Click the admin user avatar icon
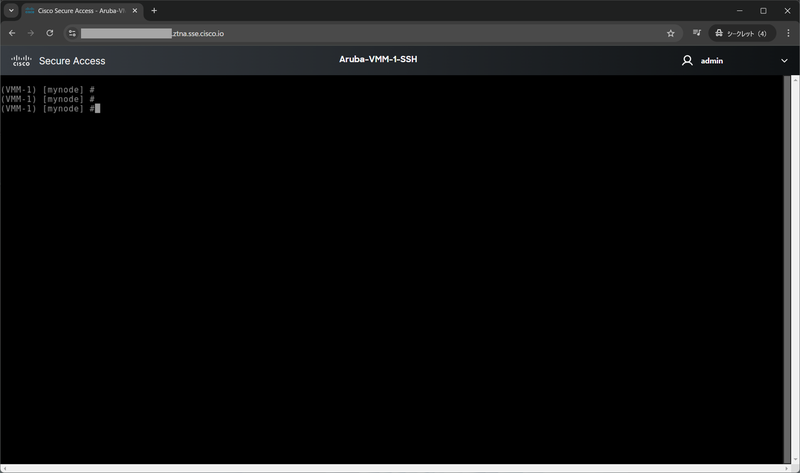This screenshot has width=800, height=473. [x=687, y=61]
